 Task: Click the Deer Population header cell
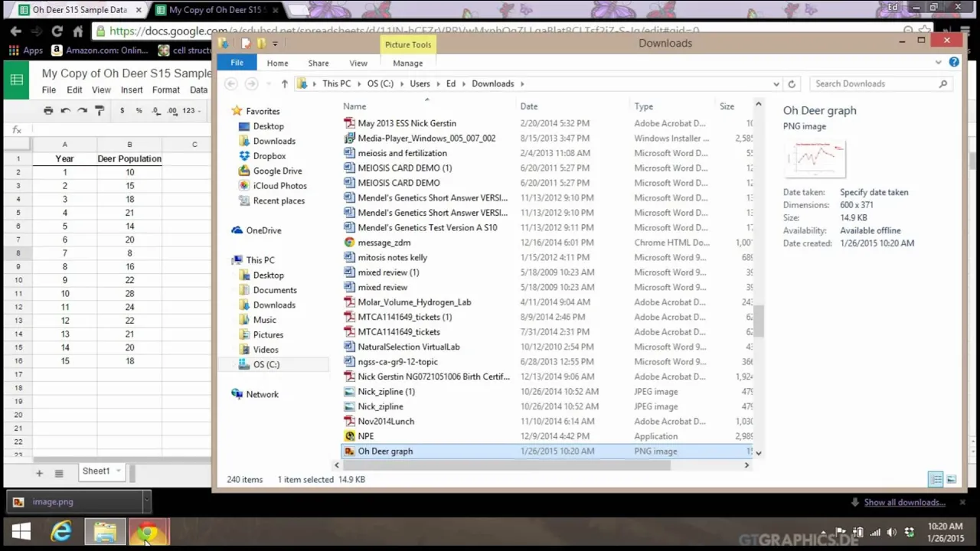[129, 158]
